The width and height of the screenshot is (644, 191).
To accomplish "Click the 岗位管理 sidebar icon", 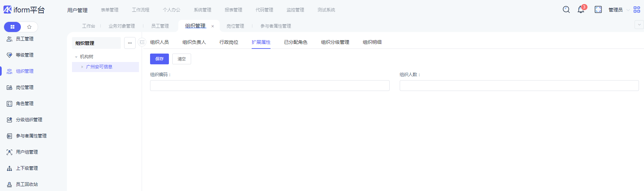I will click(9, 88).
